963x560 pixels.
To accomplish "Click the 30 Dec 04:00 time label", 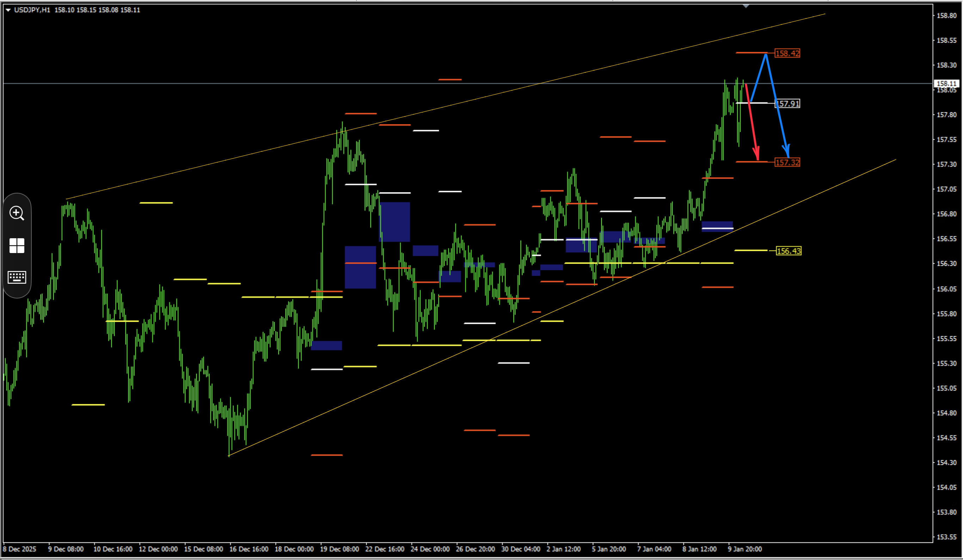I will (x=521, y=549).
